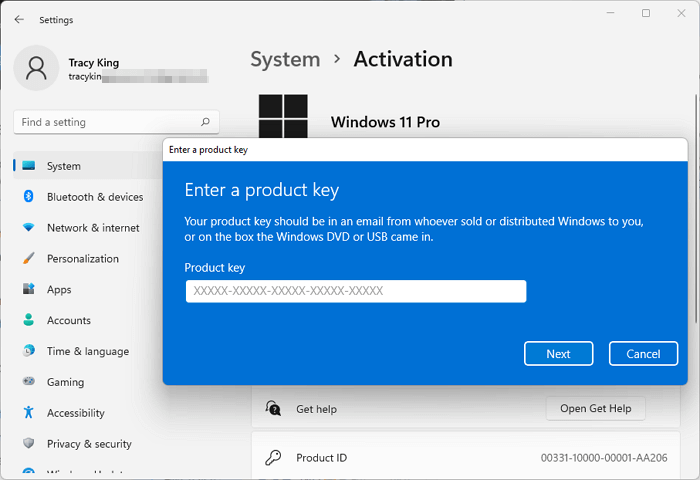Click the Time & language globe icon
This screenshot has width=700, height=480.
(29, 351)
